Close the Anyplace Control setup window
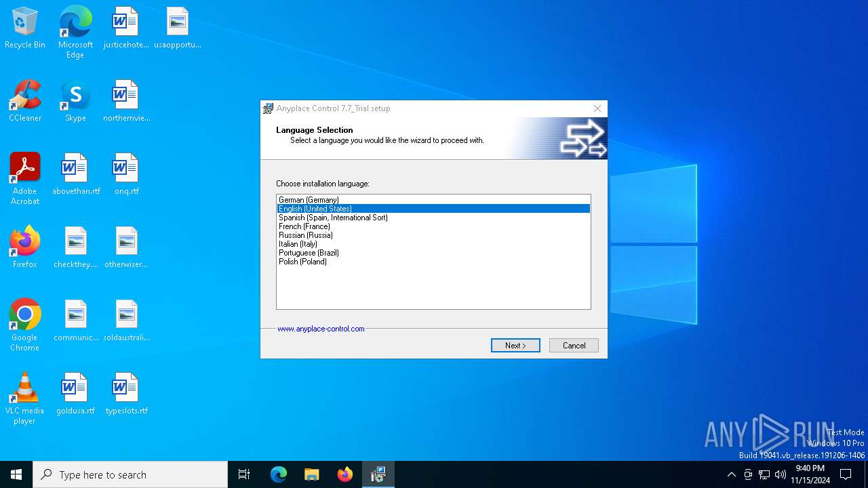This screenshot has width=868, height=488. [x=597, y=108]
